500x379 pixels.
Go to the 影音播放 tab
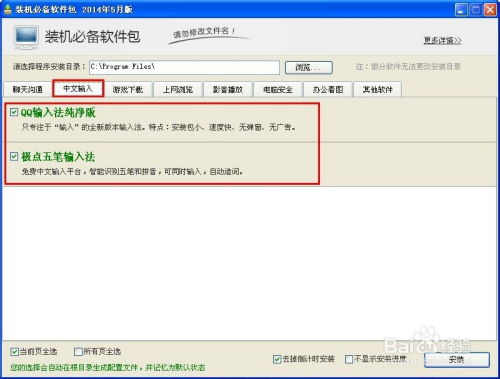228,89
